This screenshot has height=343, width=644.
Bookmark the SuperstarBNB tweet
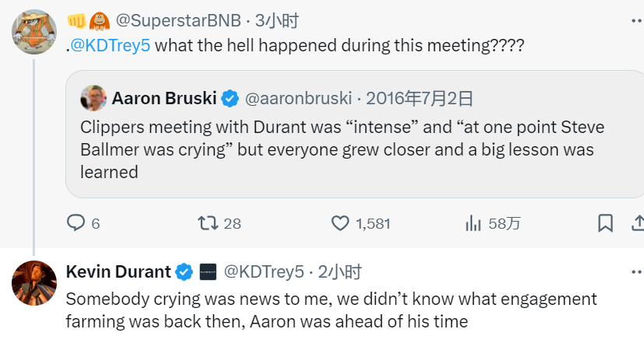click(605, 223)
